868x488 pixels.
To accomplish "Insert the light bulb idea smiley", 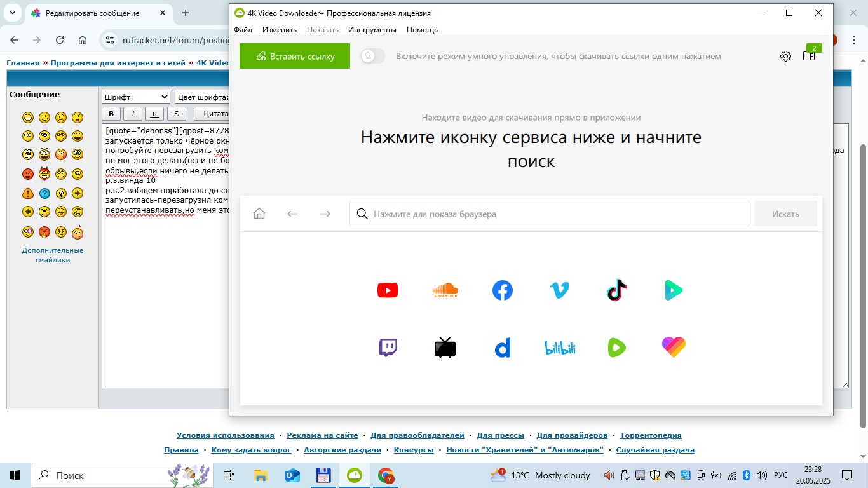I will coord(61,193).
